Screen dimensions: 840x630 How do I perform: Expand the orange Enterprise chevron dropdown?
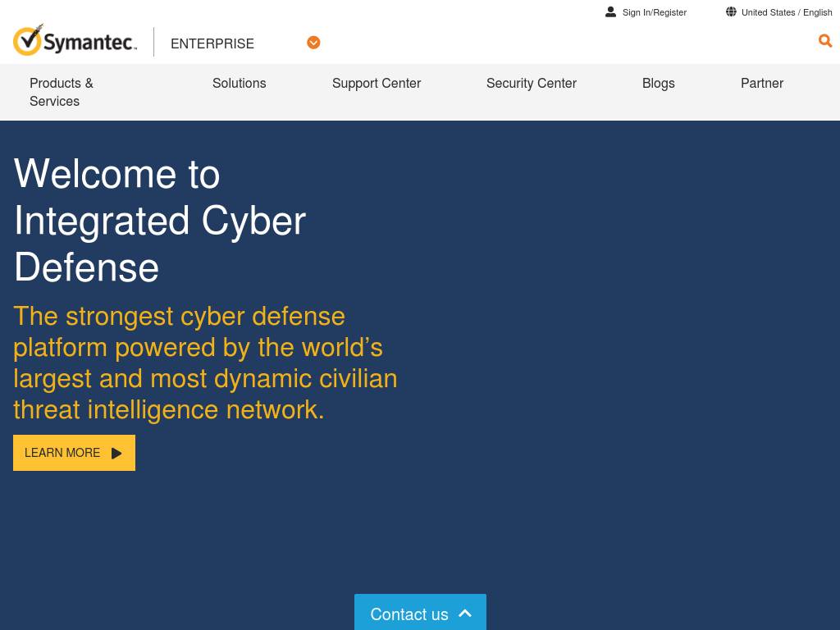[x=313, y=43]
